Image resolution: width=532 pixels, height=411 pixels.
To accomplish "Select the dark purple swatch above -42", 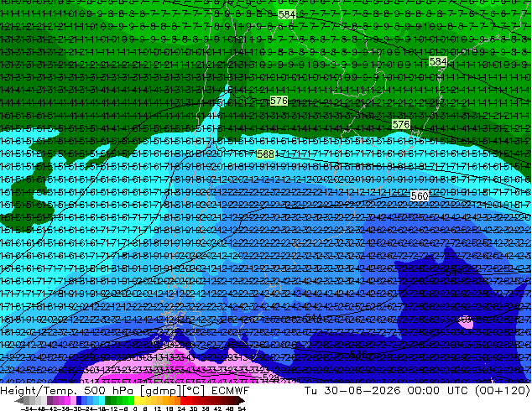I will (x=50, y=401).
